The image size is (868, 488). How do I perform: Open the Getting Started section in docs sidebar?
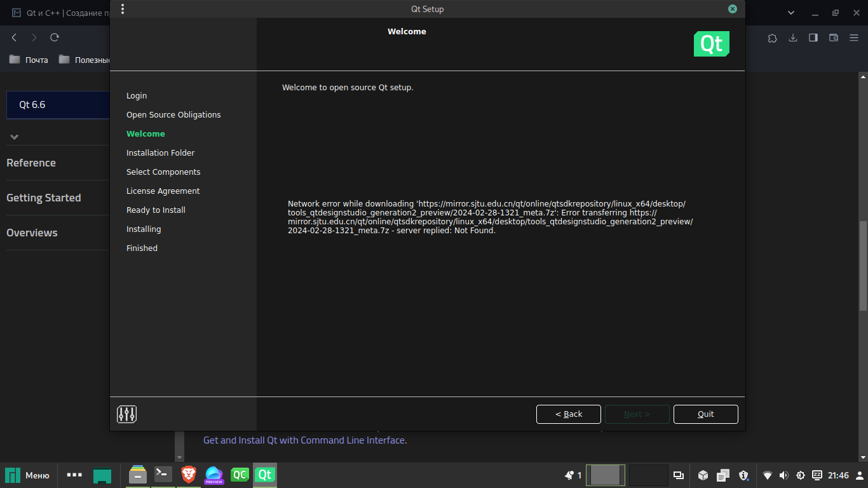(x=44, y=198)
